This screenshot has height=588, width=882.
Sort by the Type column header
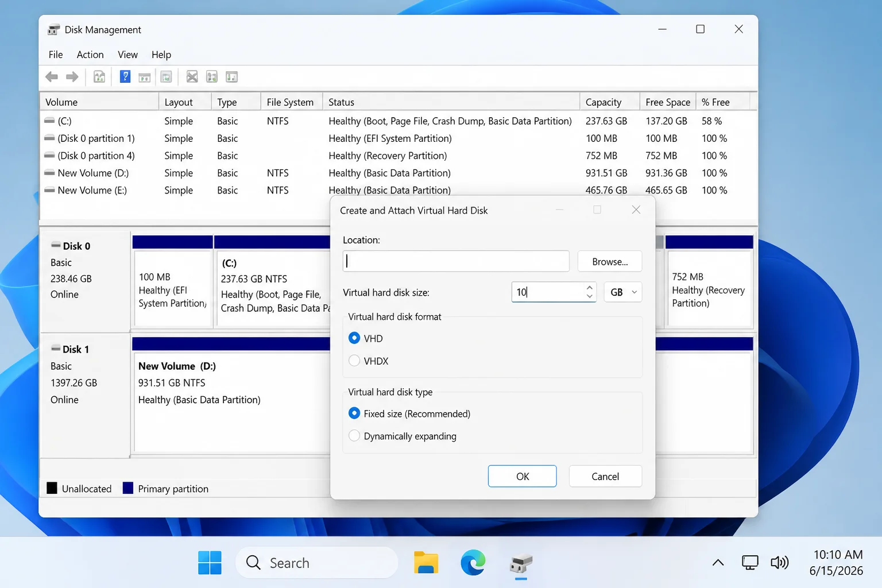point(235,102)
